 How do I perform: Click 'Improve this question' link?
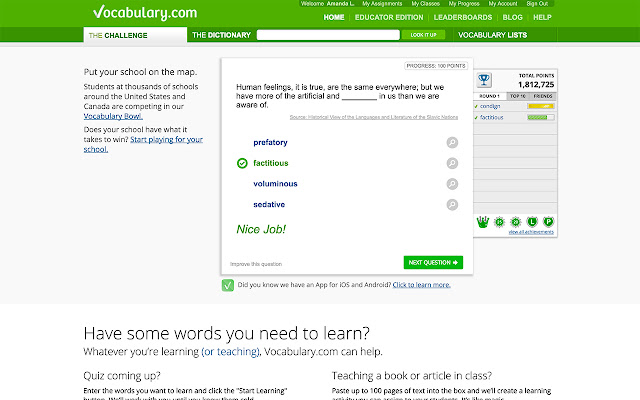[256, 264]
